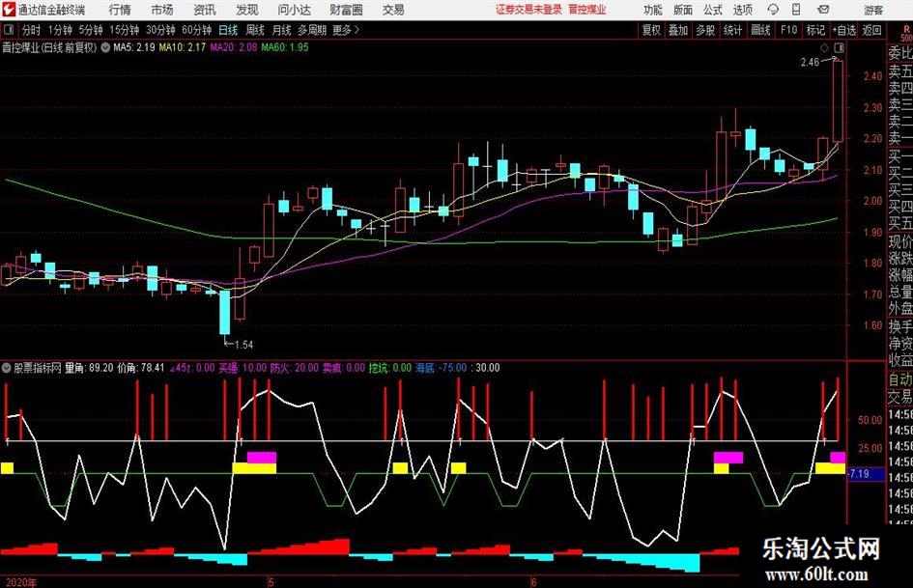
Task: Open the 公式 menu
Action: click(x=713, y=10)
